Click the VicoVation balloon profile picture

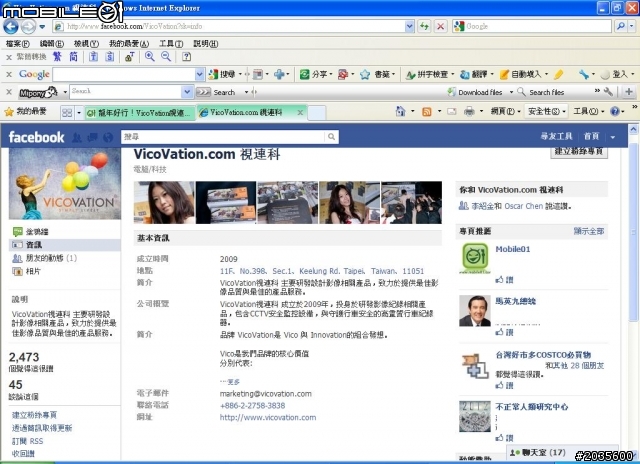[x=65, y=184]
